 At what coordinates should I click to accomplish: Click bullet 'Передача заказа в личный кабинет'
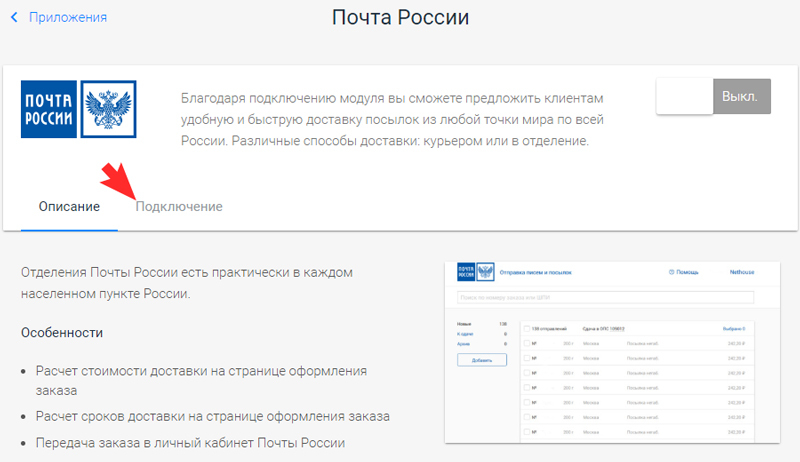(190, 443)
